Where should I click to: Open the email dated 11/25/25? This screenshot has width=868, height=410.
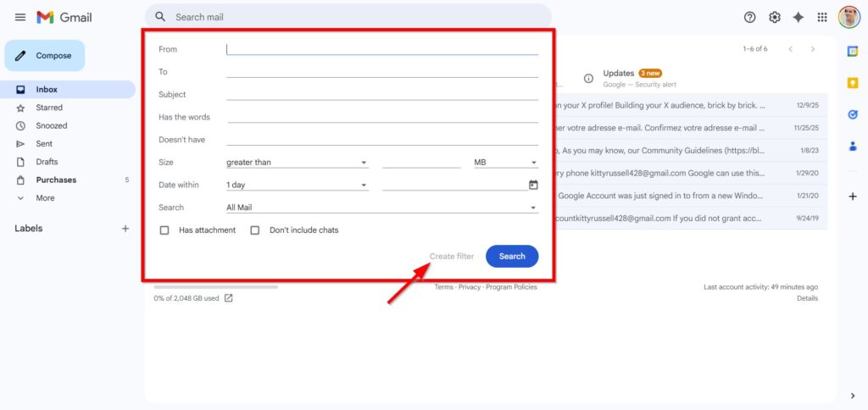coord(690,128)
